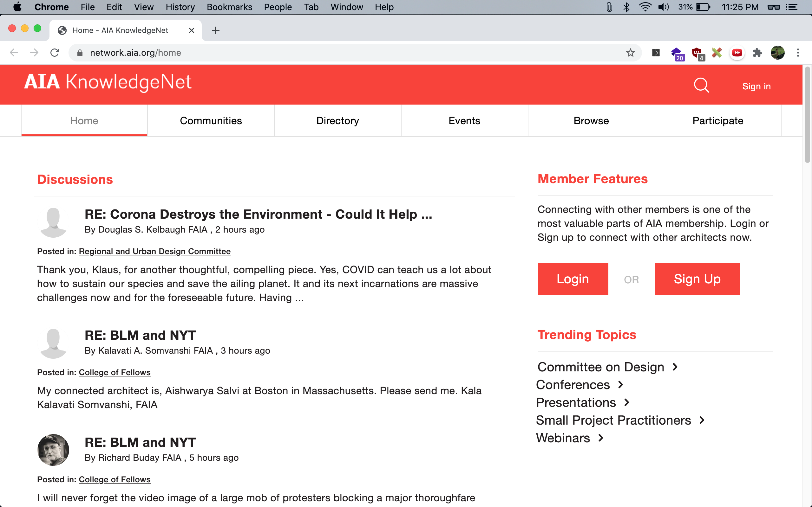Reload the page with the refresh icon
This screenshot has height=507, width=812.
tap(55, 53)
